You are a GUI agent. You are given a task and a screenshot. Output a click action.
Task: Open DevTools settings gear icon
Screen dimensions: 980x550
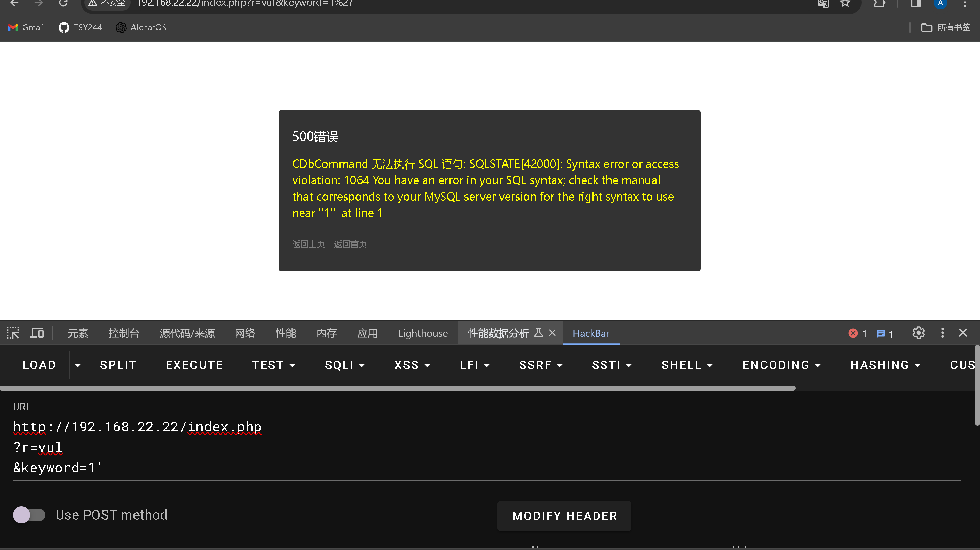[918, 333]
